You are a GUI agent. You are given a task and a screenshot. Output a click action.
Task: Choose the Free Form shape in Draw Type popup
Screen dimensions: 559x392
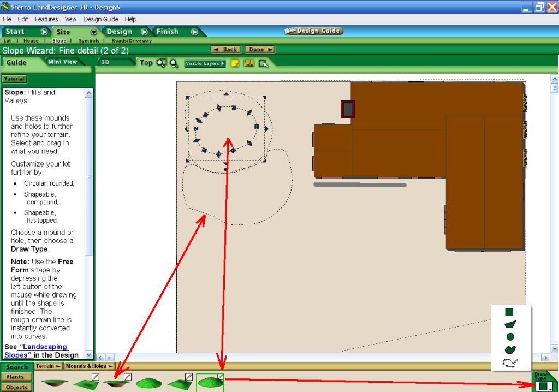click(509, 362)
